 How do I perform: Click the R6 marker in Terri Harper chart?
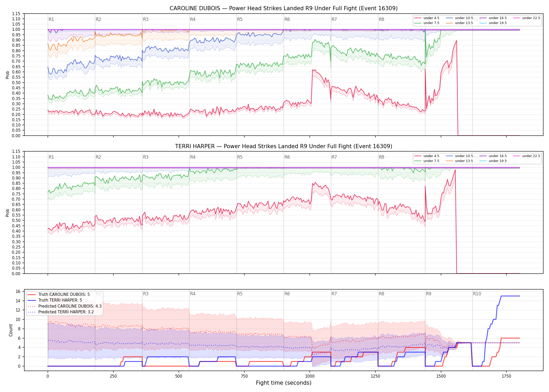[x=287, y=157]
